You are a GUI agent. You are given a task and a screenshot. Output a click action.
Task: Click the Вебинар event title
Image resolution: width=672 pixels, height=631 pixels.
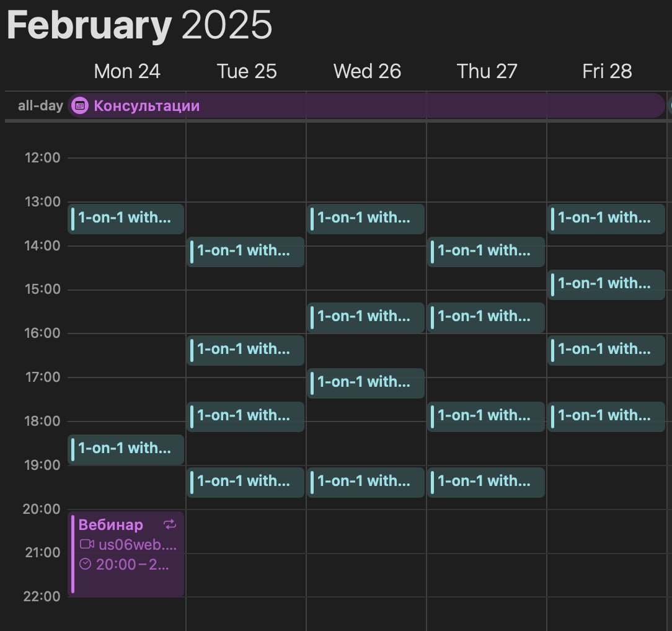(110, 525)
